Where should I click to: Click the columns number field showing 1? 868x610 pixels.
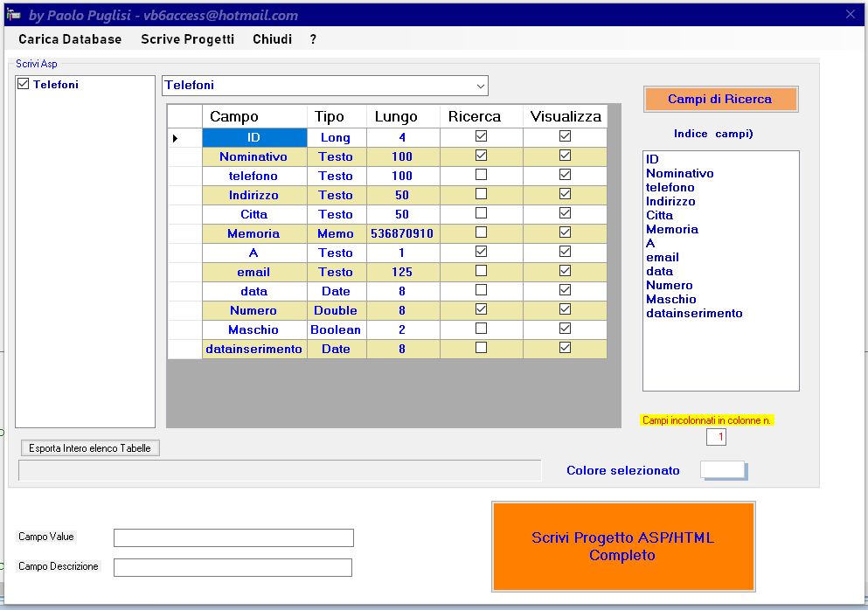716,437
